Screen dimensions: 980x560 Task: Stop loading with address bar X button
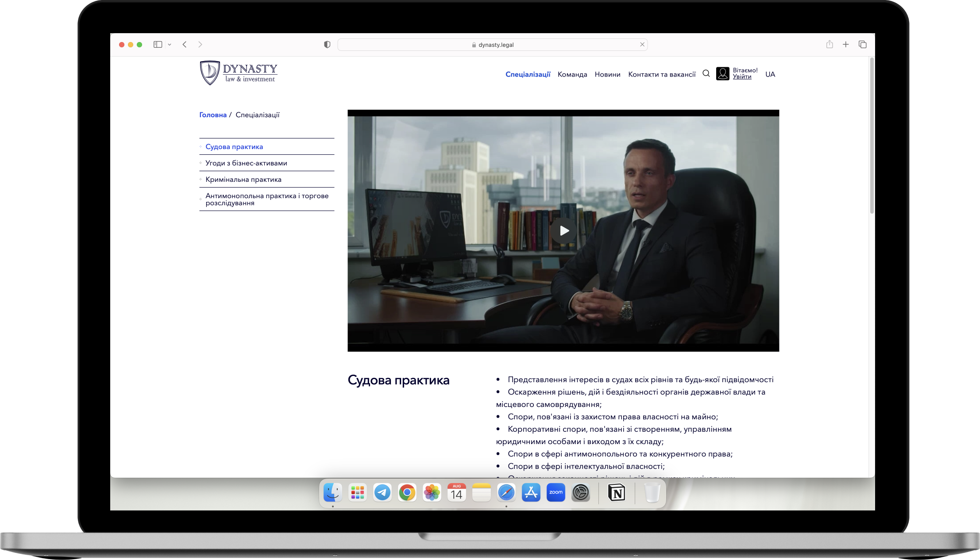[642, 44]
